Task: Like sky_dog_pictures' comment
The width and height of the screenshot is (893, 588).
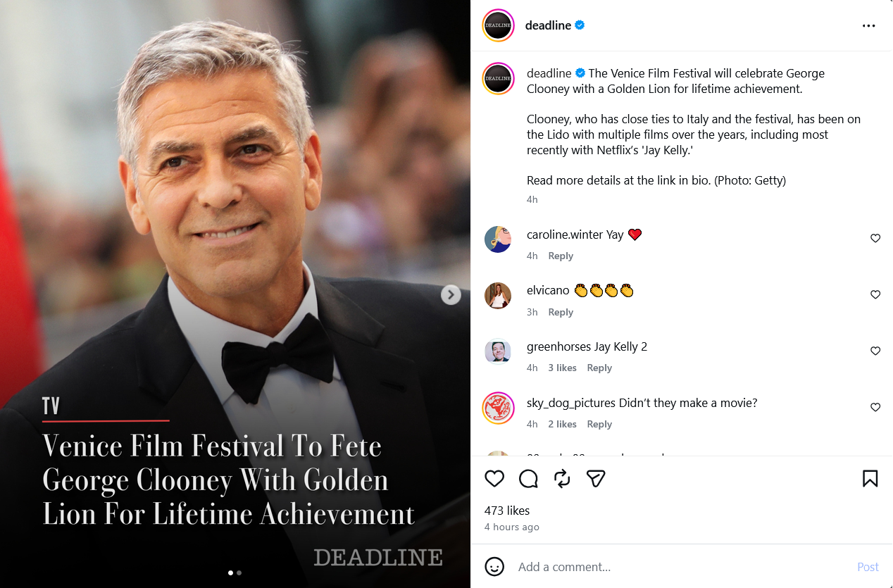Action: tap(875, 408)
